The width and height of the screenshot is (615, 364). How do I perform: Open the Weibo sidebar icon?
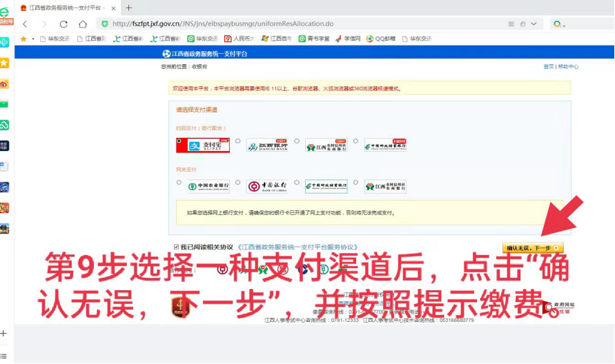click(x=5, y=83)
